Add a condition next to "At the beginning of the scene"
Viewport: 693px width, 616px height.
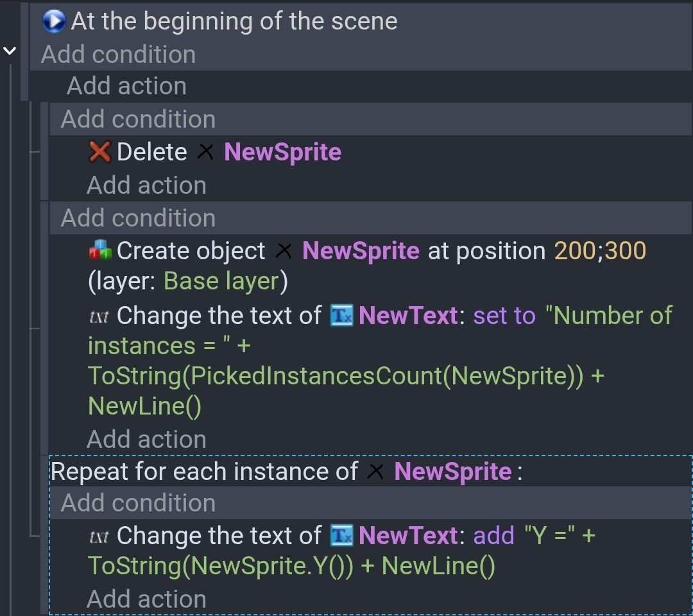118,55
